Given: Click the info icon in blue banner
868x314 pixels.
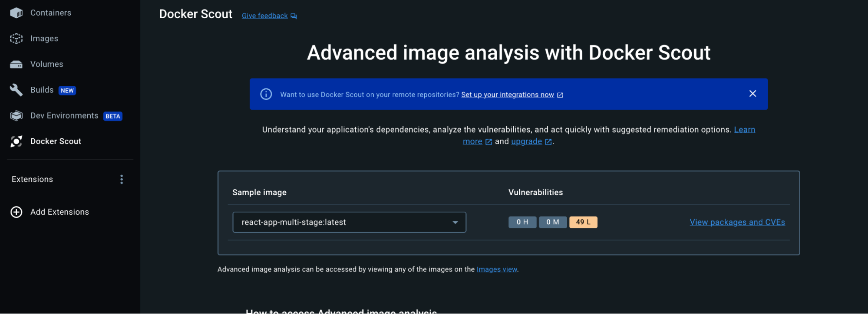Looking at the screenshot, I should (x=266, y=94).
